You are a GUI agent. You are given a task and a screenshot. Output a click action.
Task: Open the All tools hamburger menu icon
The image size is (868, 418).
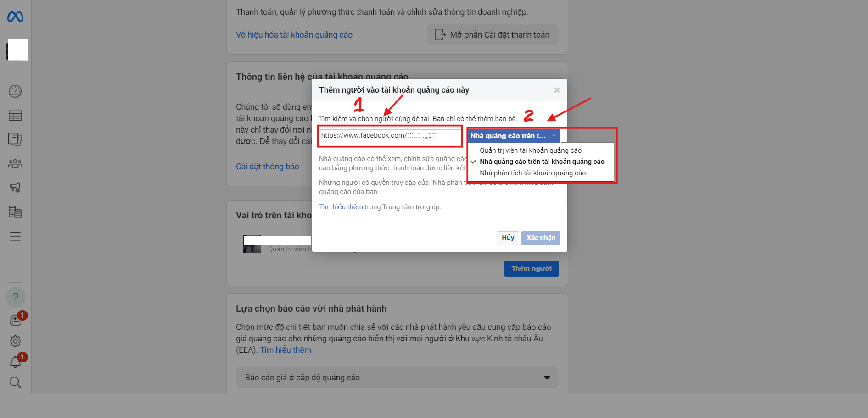click(x=15, y=236)
